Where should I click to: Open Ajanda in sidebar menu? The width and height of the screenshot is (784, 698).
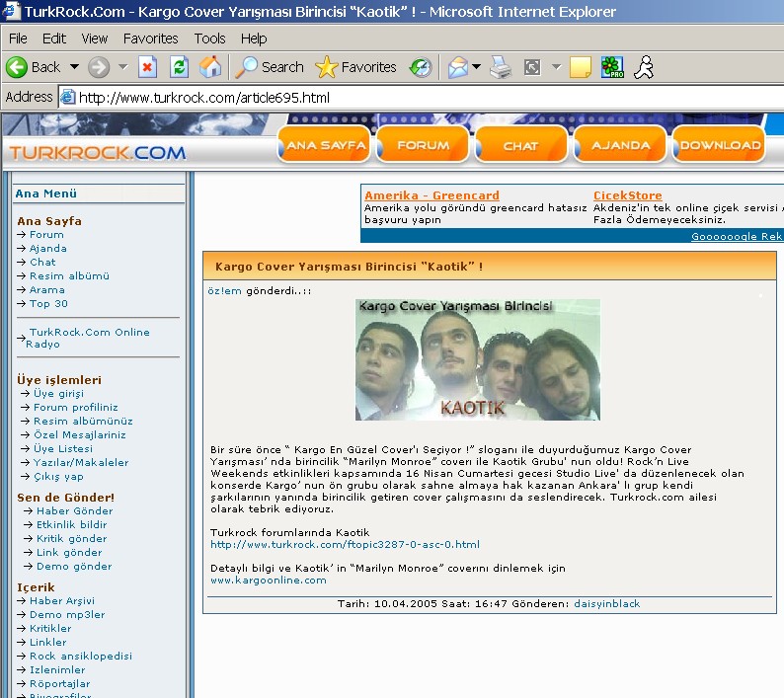tap(48, 249)
